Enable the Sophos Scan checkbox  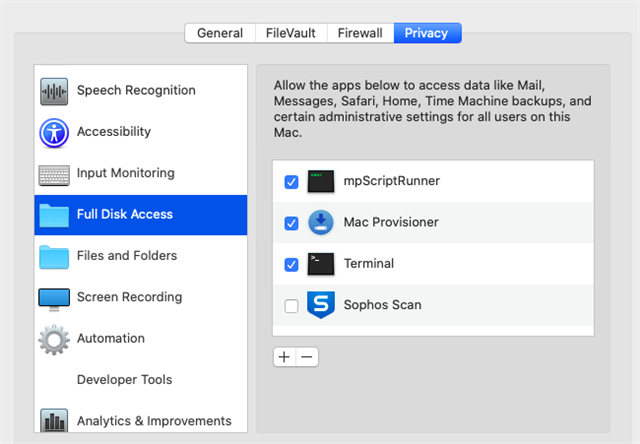[291, 306]
